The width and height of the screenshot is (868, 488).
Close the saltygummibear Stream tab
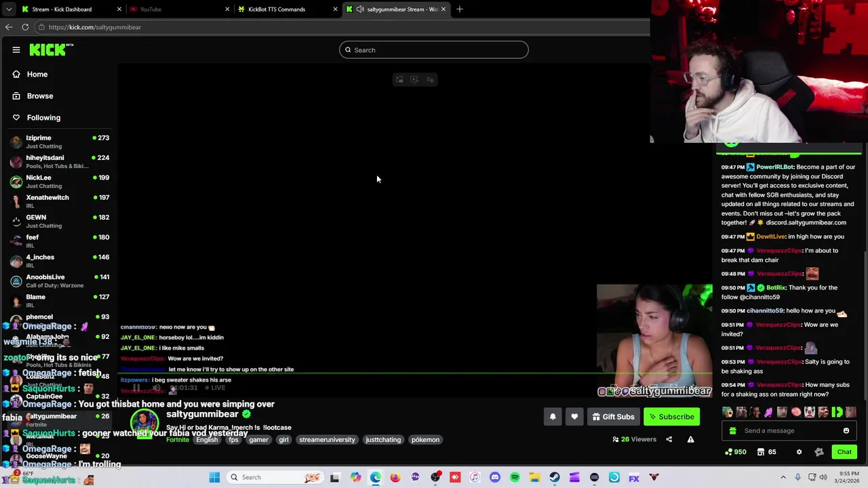[x=443, y=9]
